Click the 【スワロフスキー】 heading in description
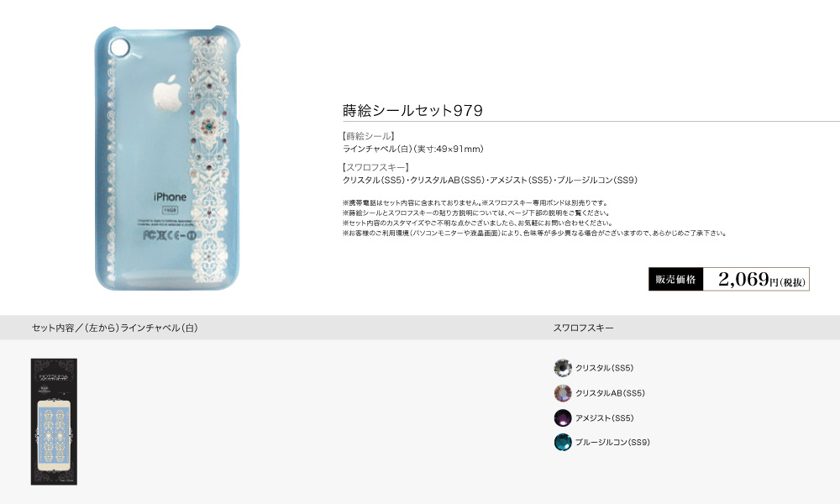 [x=375, y=167]
